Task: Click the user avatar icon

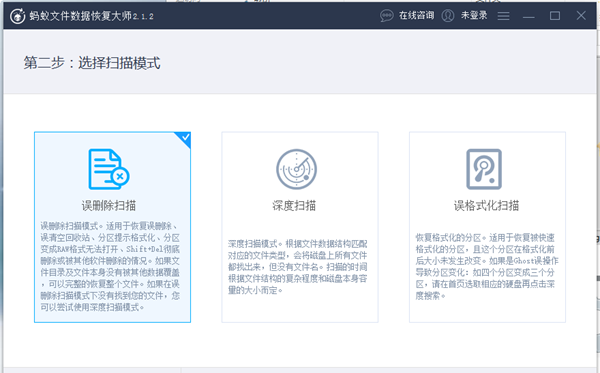Action: coord(448,16)
